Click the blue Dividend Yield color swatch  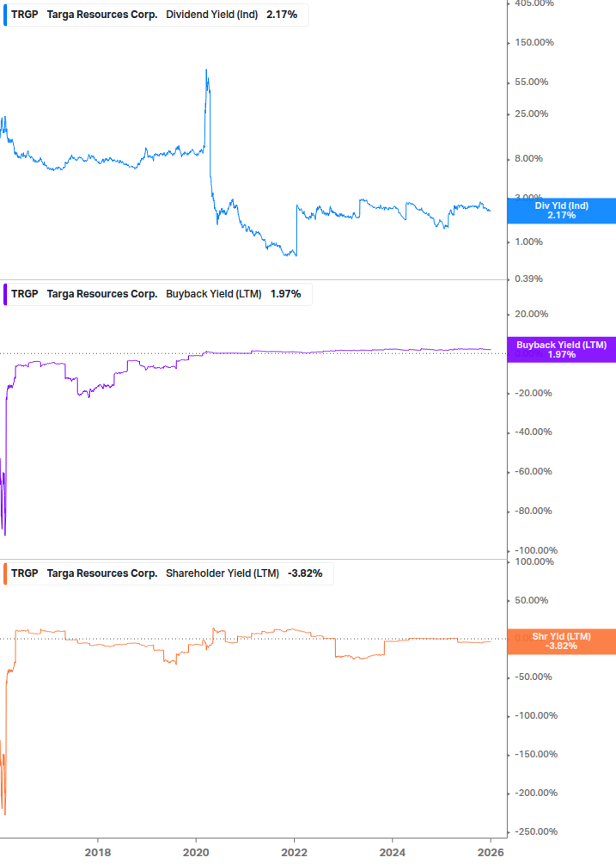6,15
